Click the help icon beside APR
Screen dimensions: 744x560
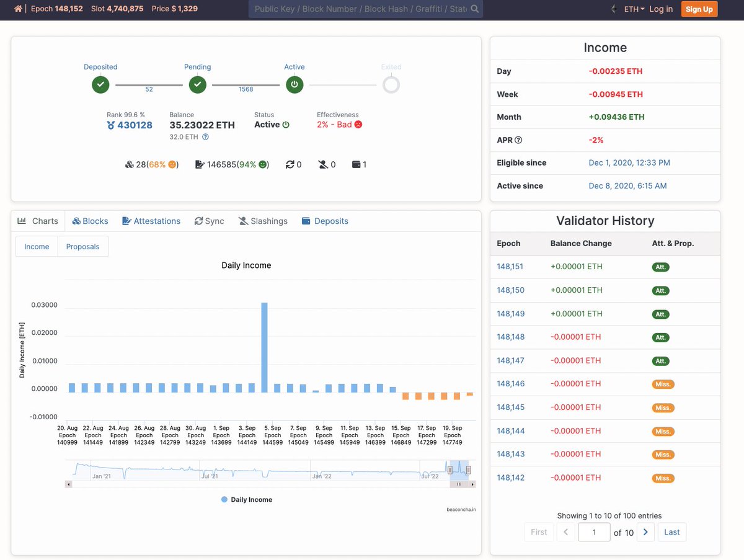coord(518,140)
